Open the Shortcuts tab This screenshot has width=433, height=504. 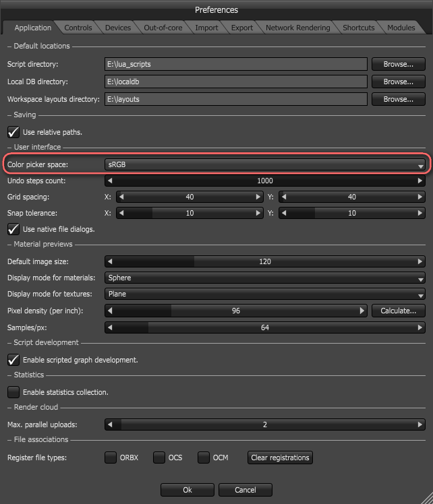coord(358,28)
